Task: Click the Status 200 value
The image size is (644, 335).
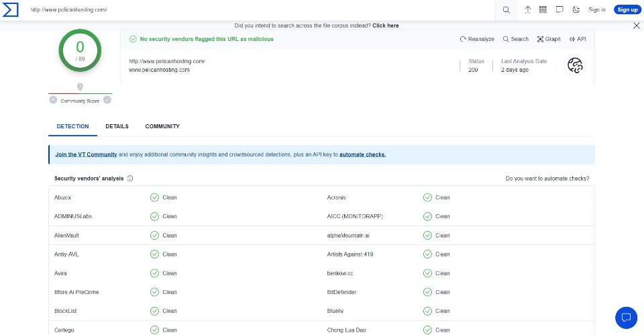Action: point(473,70)
